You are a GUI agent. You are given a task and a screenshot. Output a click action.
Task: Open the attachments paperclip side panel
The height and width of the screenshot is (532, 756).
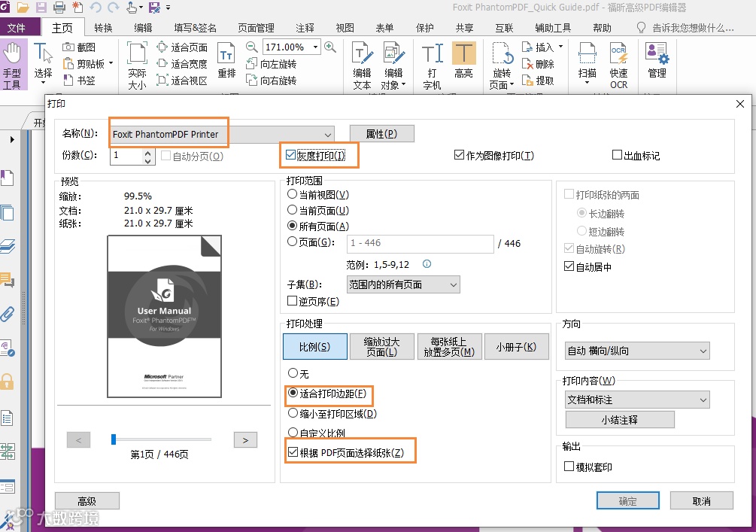click(8, 315)
